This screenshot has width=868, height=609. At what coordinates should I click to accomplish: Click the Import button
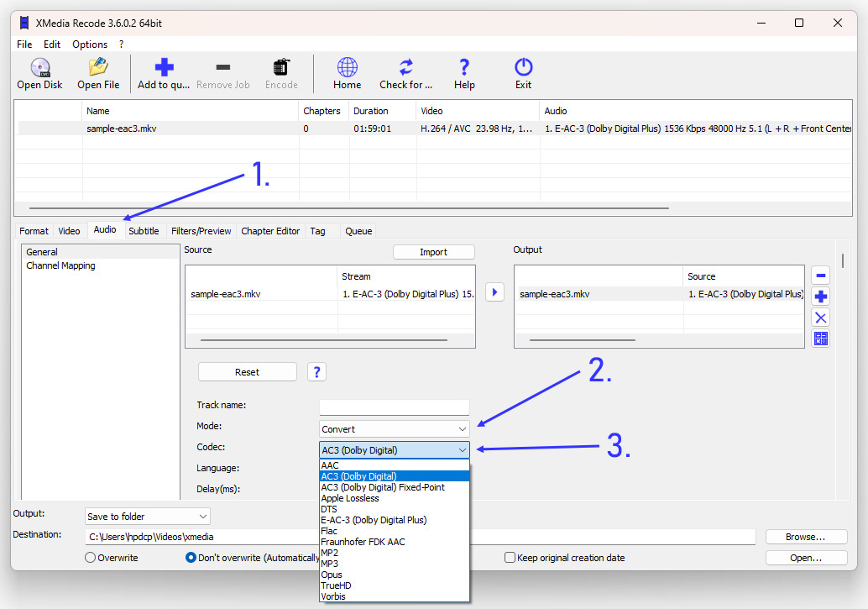tap(433, 252)
